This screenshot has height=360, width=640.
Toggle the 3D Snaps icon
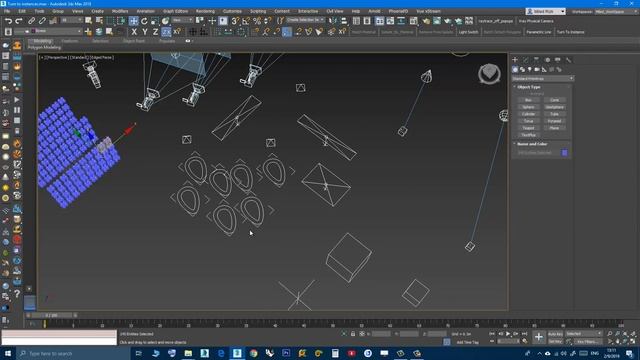(236, 21)
